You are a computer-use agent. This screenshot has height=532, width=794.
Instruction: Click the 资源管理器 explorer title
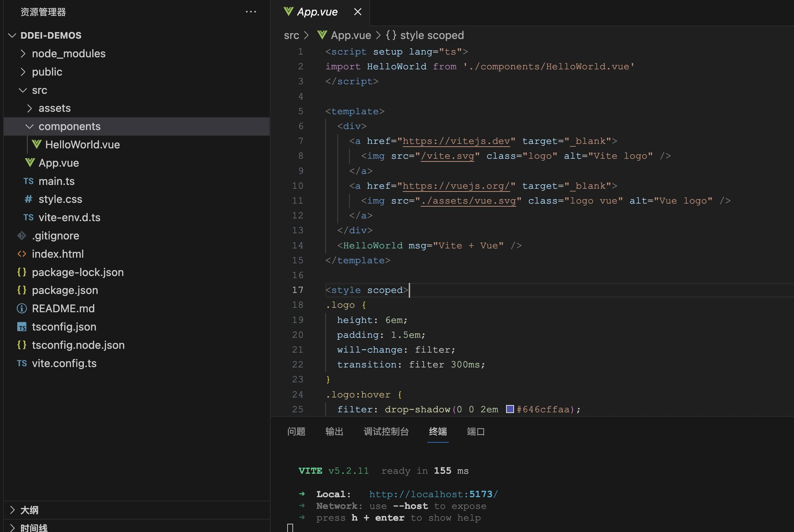click(43, 12)
